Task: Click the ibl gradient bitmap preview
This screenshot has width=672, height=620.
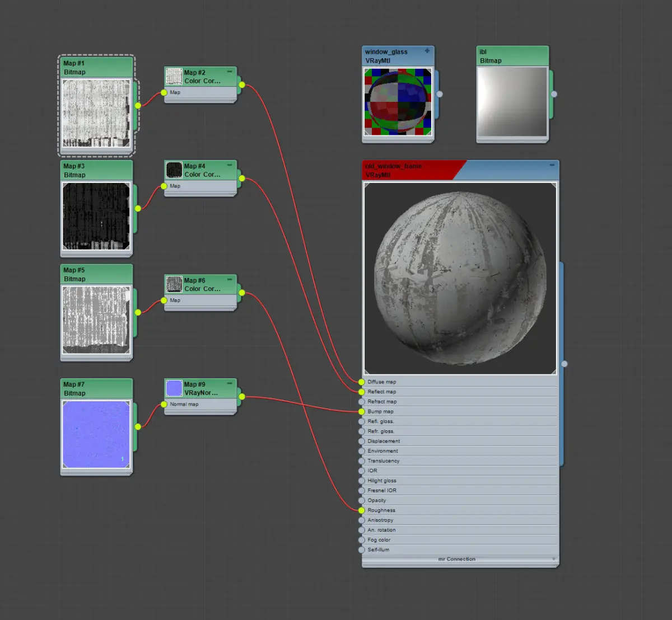Action: click(x=512, y=102)
